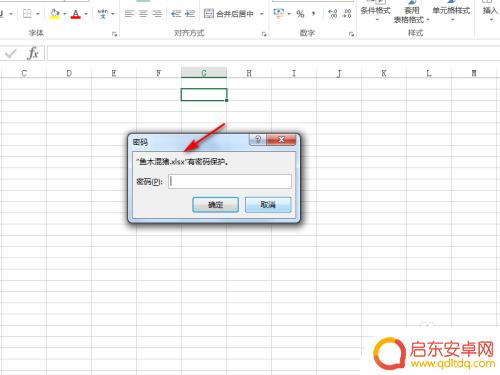This screenshot has width=500, height=375.
Task: Select column L header
Action: coord(429,73)
